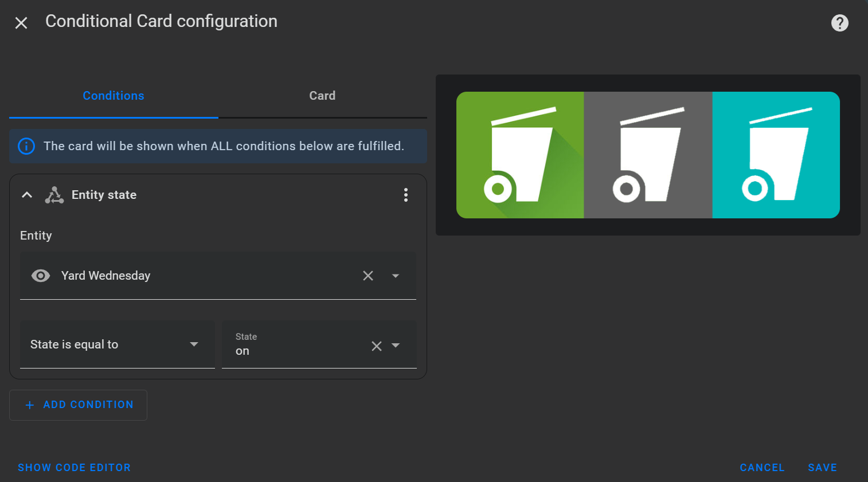Clear the Yard Wednesday entity selection
This screenshot has height=482, width=868.
click(x=368, y=276)
